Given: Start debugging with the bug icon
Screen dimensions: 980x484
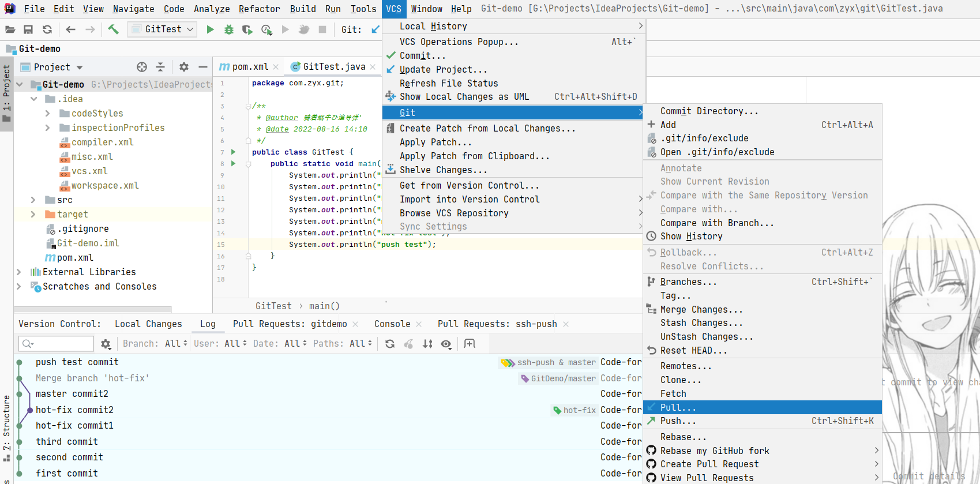Looking at the screenshot, I should [x=229, y=29].
